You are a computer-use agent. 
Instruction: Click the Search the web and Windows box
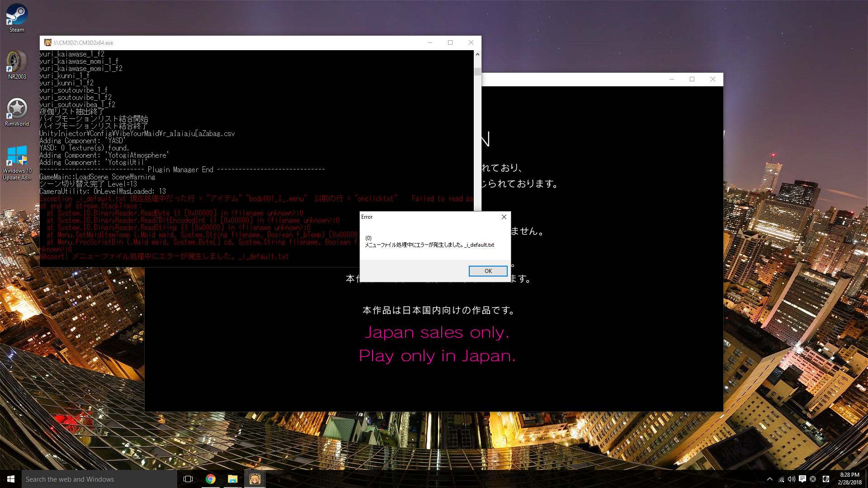click(x=99, y=479)
